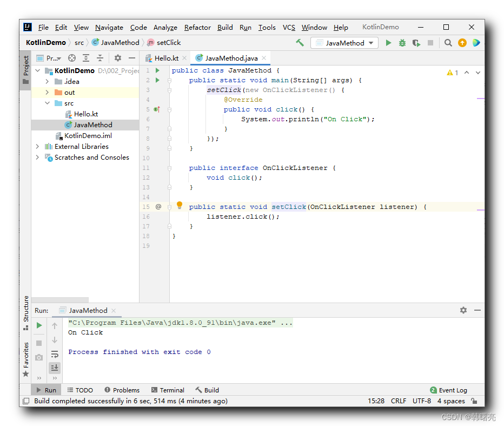504x426 pixels.
Task: Toggle code folding on line 2 main method
Action: 169,80
